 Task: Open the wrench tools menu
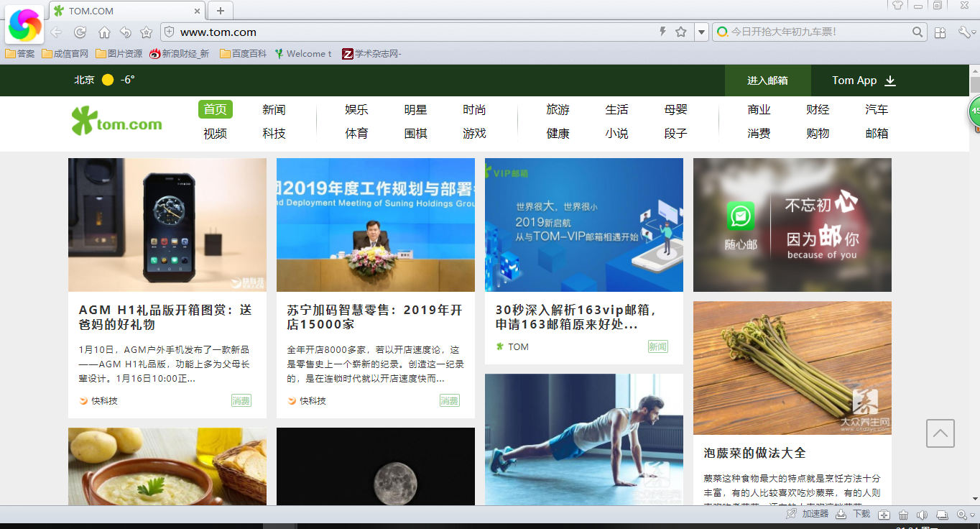[966, 32]
